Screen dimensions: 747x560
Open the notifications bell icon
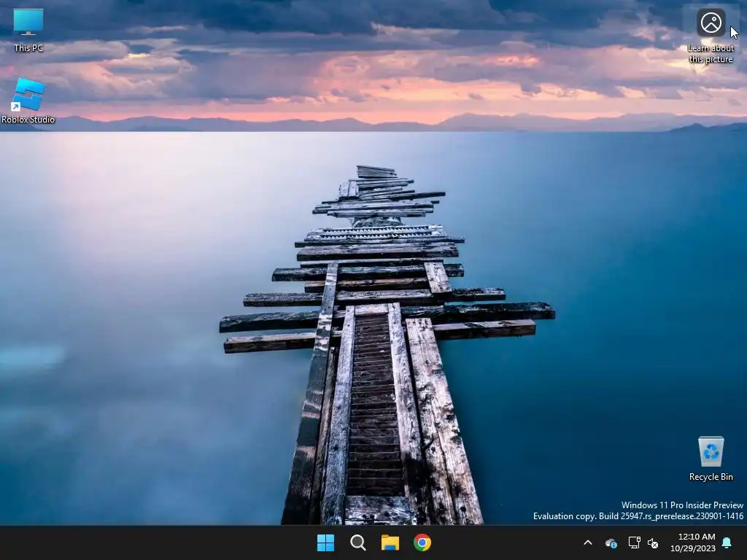click(727, 542)
